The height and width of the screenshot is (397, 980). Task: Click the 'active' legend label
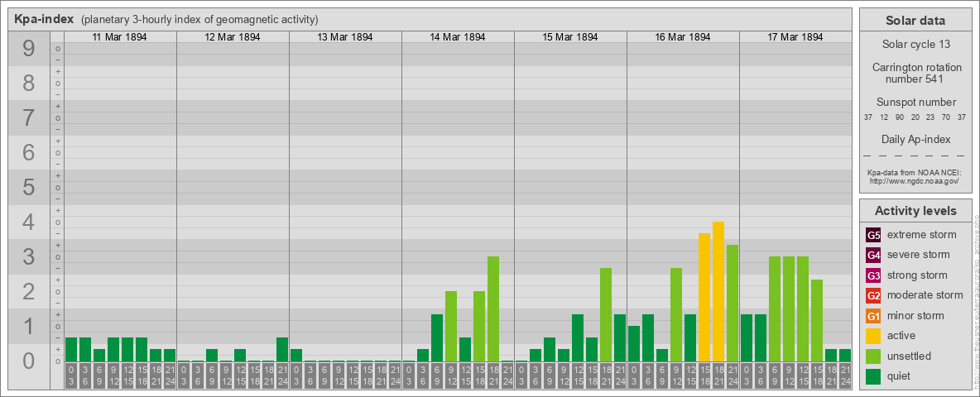click(x=901, y=335)
